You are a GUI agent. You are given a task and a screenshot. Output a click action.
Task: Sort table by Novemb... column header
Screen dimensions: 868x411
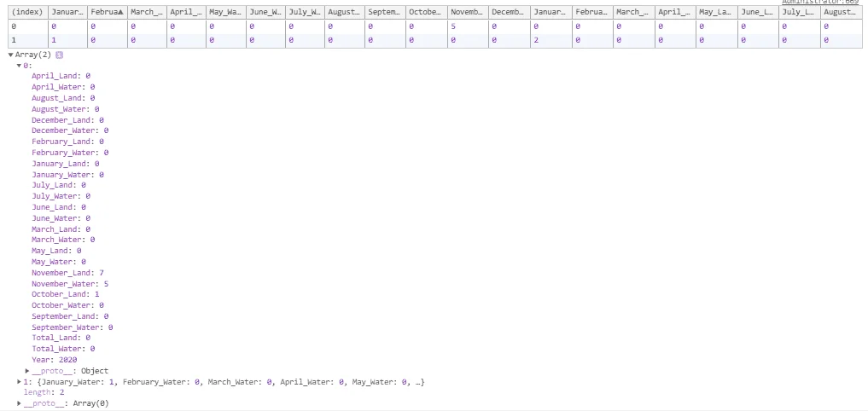click(x=468, y=12)
